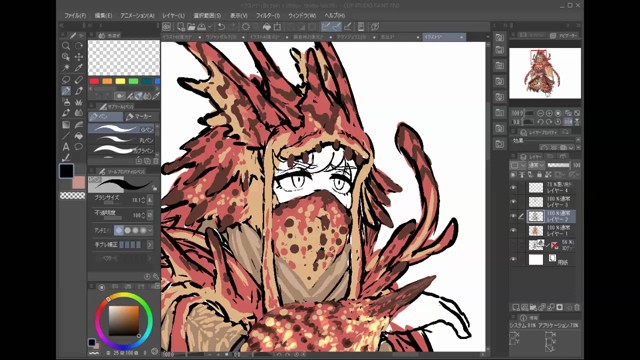Image resolution: width=640 pixels, height=360 pixels.
Task: Click the Undo arrow in command bar
Action: [x=221, y=27]
